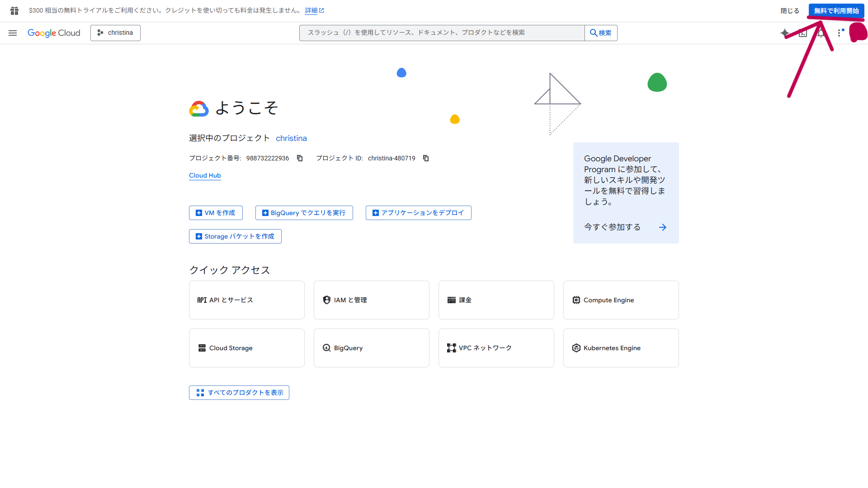Screen dimensions: 868x488
Task: Open the three-dot settings menu
Action: click(x=839, y=33)
